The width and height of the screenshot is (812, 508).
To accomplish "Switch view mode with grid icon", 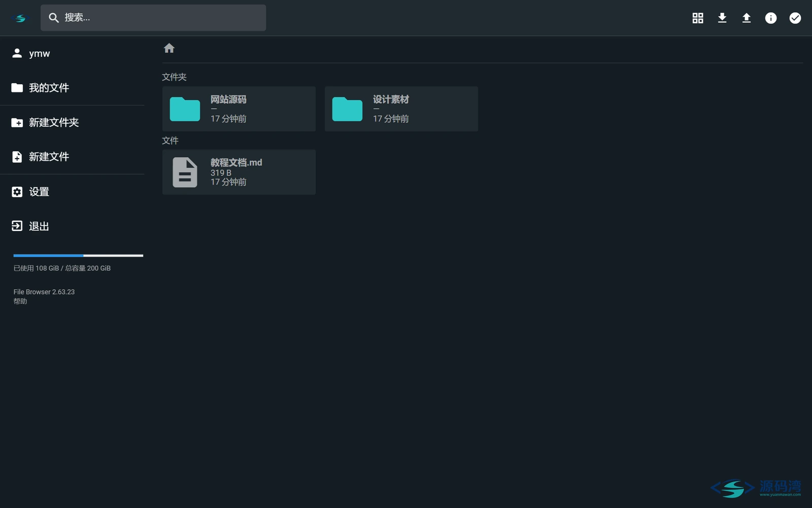I will pos(698,18).
